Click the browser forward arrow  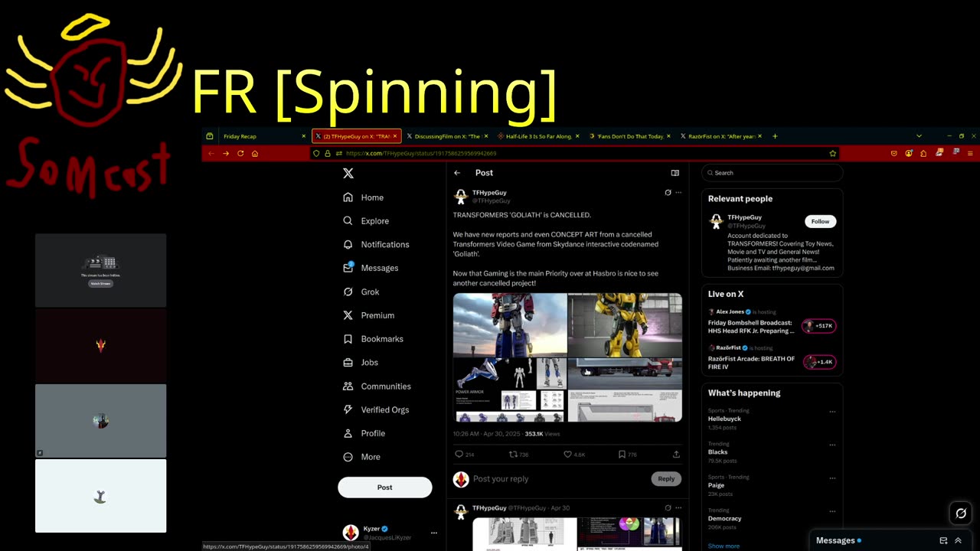tap(226, 153)
